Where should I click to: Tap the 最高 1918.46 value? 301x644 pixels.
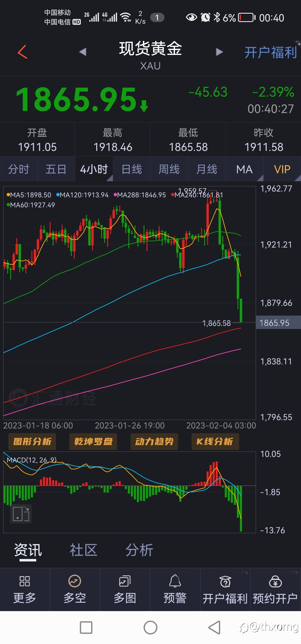113,147
